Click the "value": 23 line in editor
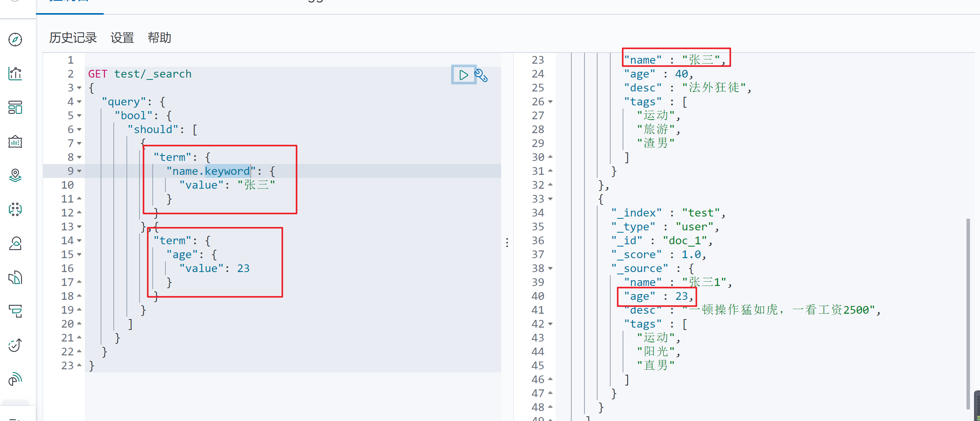 [214, 268]
